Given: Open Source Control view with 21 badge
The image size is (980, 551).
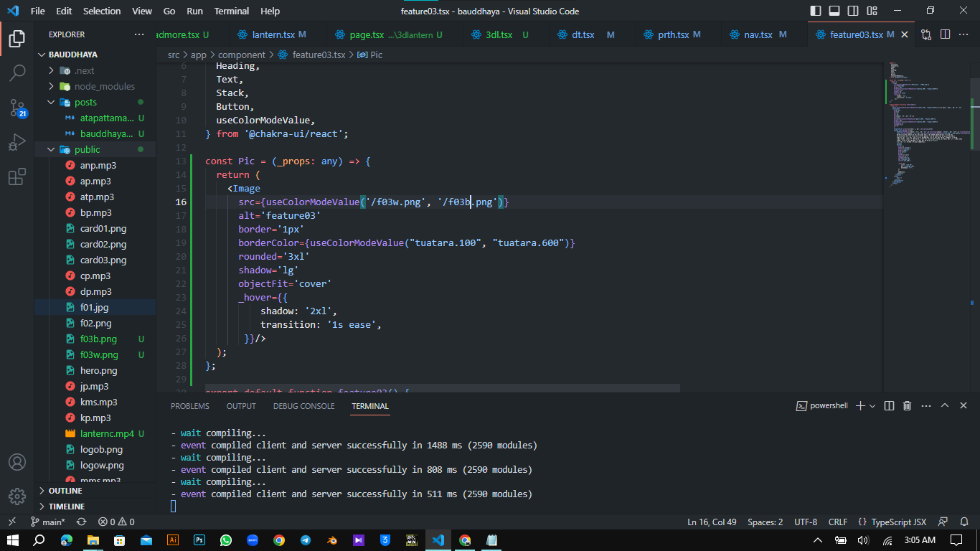Looking at the screenshot, I should pos(17,108).
